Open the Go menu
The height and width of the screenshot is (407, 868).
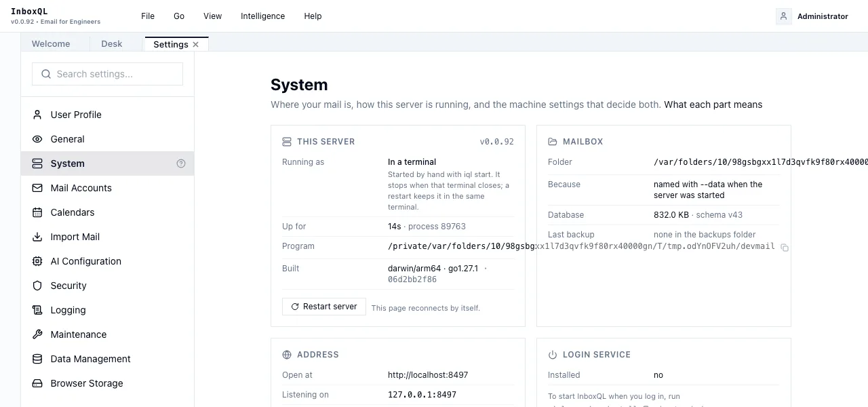[179, 16]
